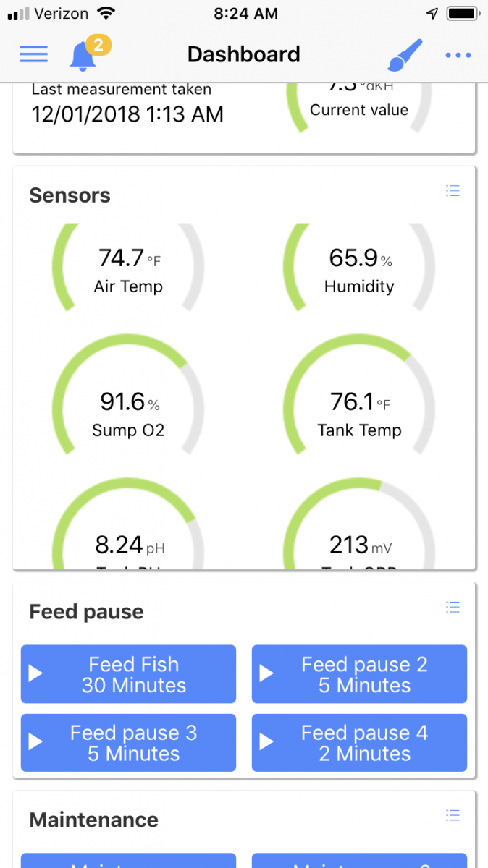Tap the Humidity gauge reading
The image size is (488, 868).
pos(359,268)
